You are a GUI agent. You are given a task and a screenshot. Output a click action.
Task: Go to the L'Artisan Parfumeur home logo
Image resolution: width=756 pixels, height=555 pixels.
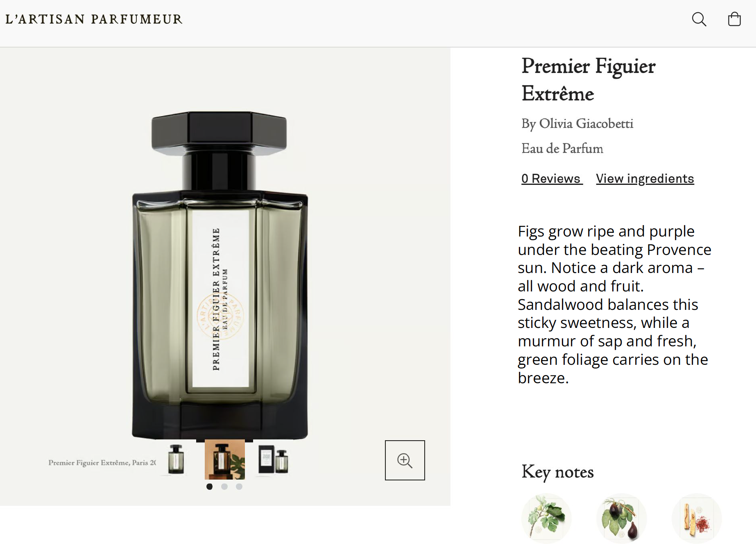pyautogui.click(x=94, y=19)
